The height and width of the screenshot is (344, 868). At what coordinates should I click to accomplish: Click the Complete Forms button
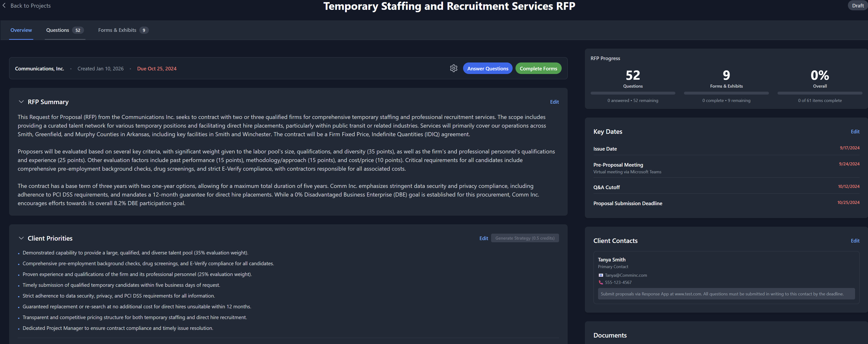pos(538,68)
